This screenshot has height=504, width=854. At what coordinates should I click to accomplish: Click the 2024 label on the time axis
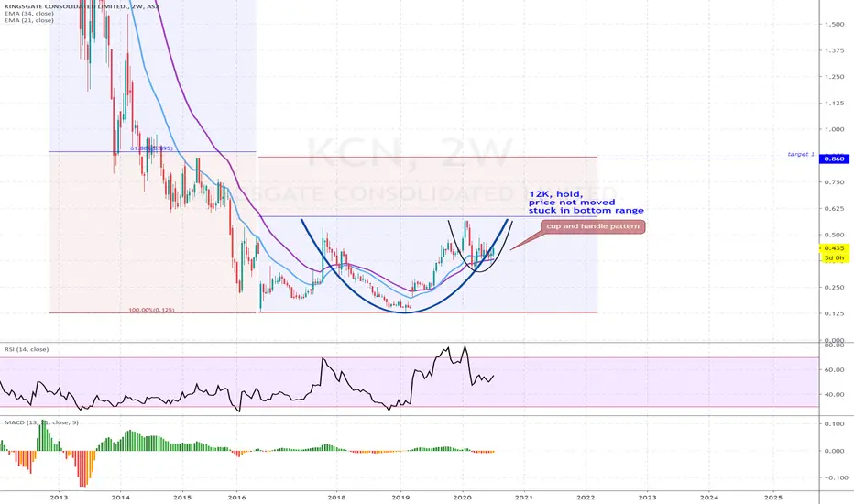click(708, 497)
